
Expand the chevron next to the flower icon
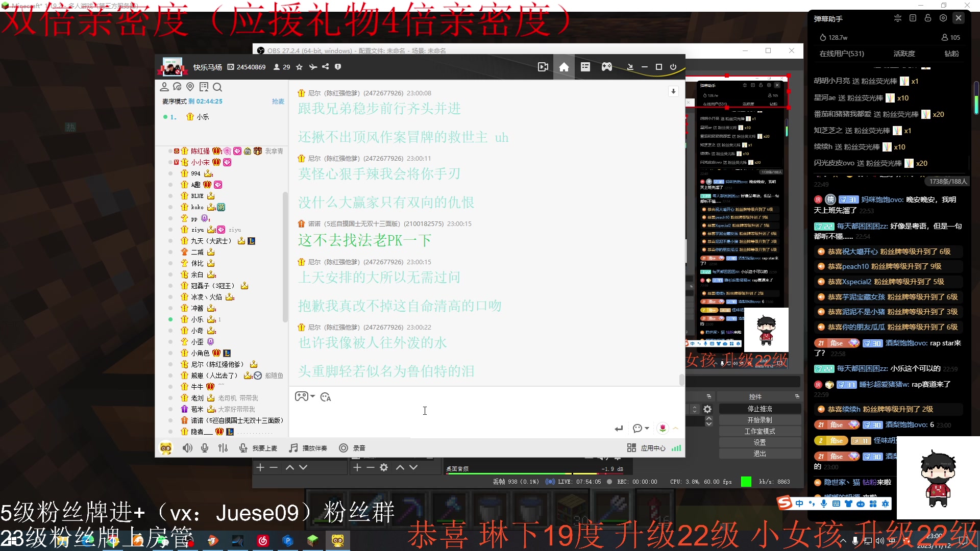[675, 428]
